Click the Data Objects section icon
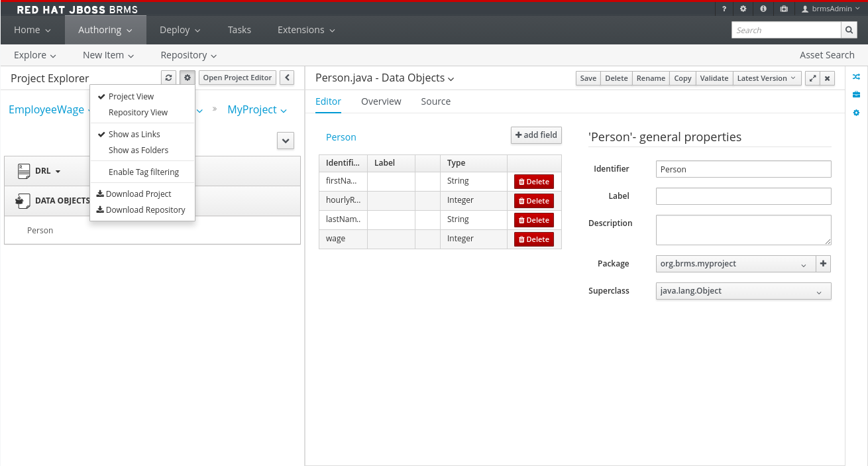This screenshot has height=466, width=868. pos(22,201)
